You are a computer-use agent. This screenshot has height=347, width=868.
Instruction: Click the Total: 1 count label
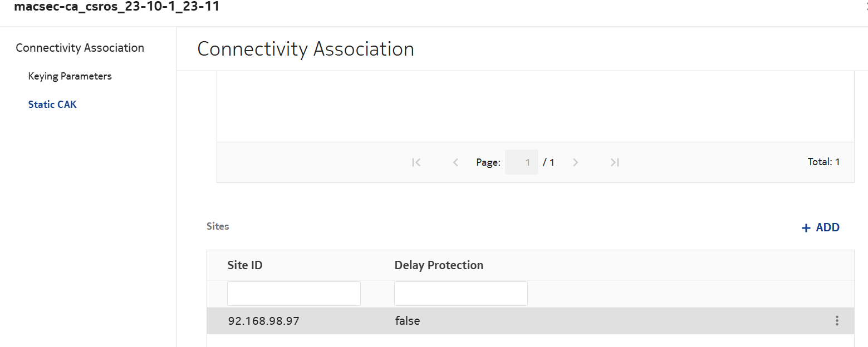[x=823, y=162]
